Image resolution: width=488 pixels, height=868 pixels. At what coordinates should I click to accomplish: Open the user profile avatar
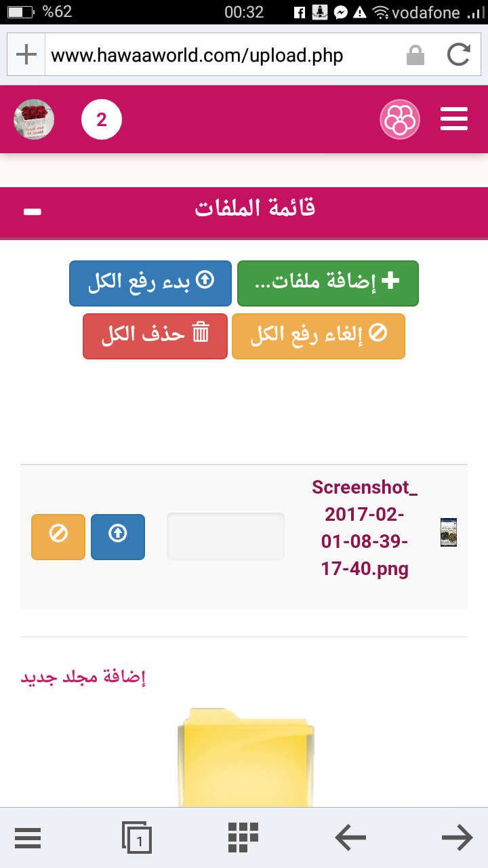coord(34,119)
